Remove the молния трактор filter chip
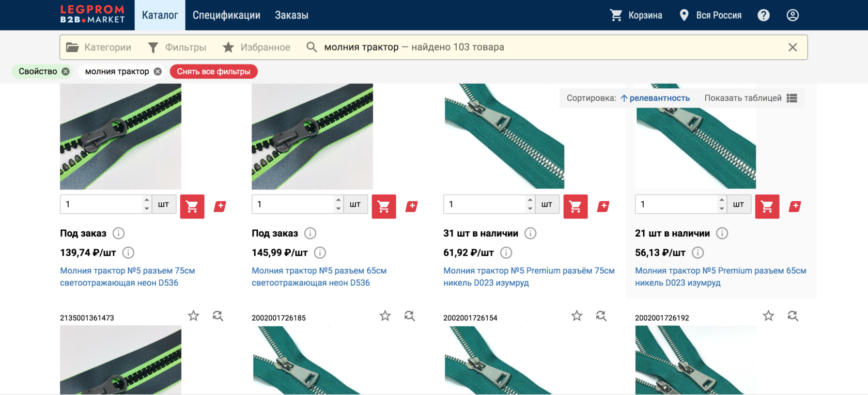This screenshot has width=868, height=395. [158, 71]
